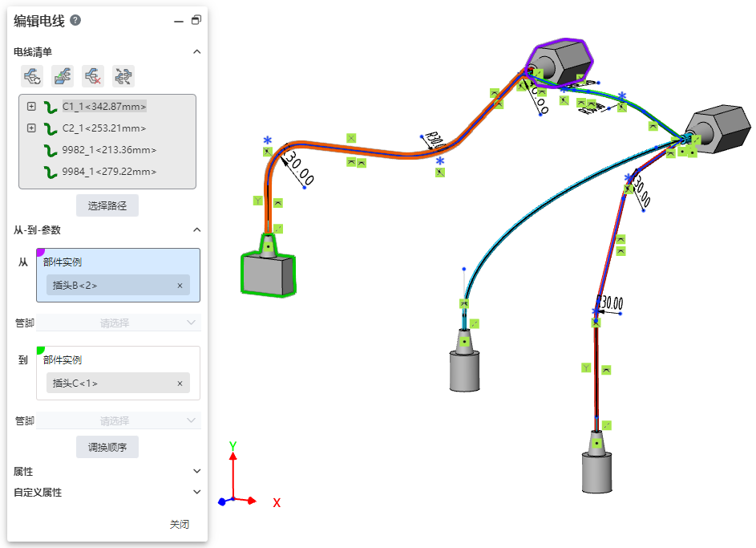This screenshot has height=548, width=756.
Task: Open help for 编辑电线 panel
Action: click(x=75, y=21)
